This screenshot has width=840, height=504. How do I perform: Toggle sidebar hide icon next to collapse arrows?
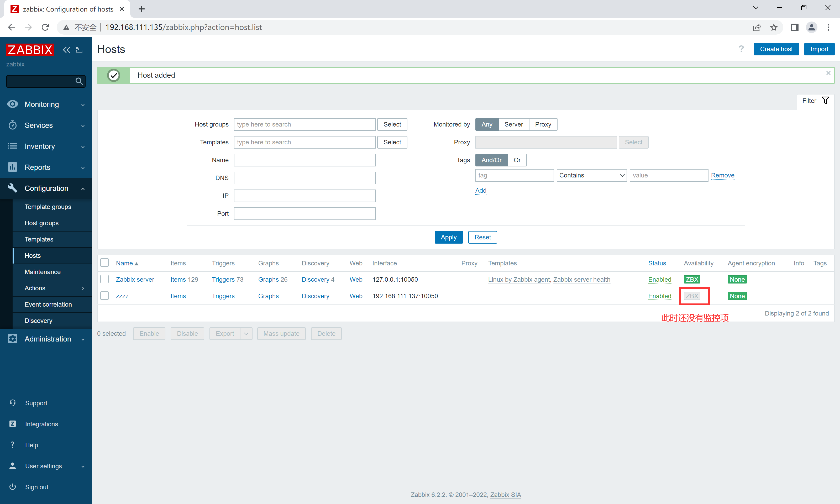pos(79,50)
